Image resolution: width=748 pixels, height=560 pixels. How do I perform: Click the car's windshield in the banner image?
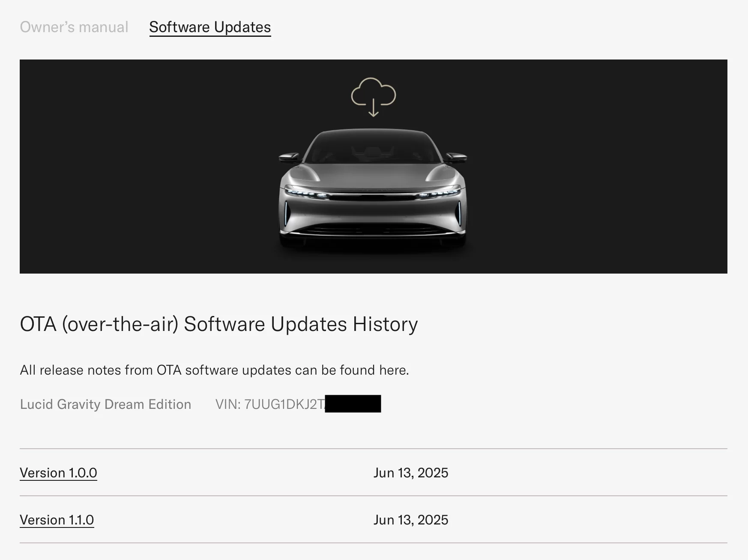(x=373, y=148)
